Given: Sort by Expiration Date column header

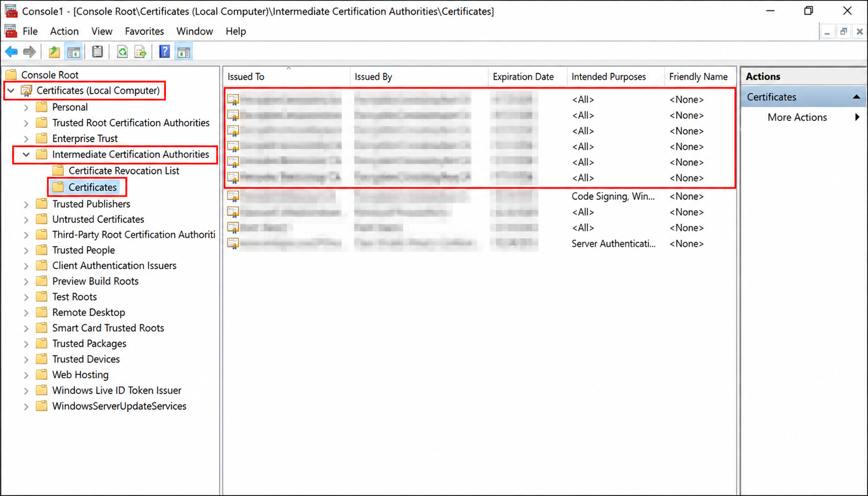Looking at the screenshot, I should coord(528,77).
